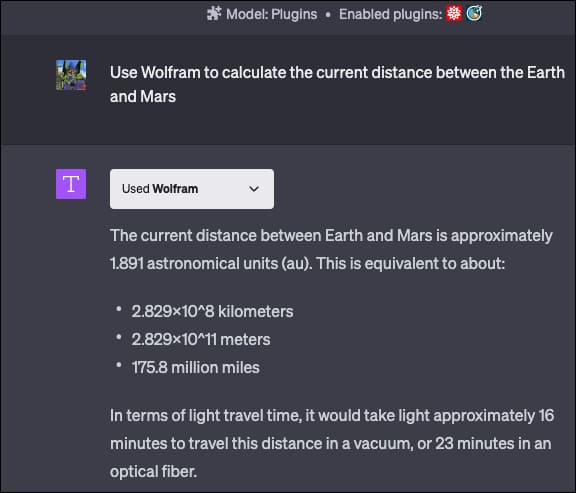This screenshot has height=493, width=576.
Task: Click the and Mars text in prompt
Action: coord(143,97)
